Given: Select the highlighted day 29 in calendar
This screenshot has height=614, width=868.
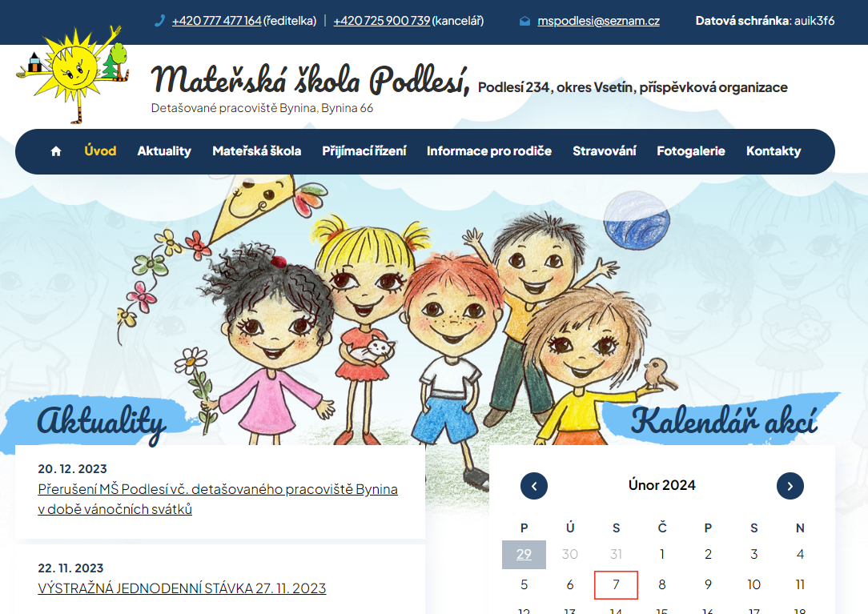Looking at the screenshot, I should tap(524, 555).
